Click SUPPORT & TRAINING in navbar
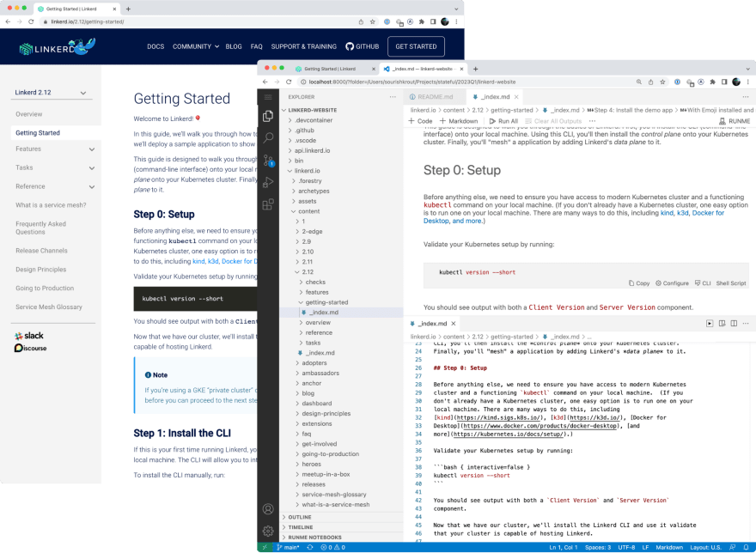The width and height of the screenshot is (756, 553). point(304,46)
